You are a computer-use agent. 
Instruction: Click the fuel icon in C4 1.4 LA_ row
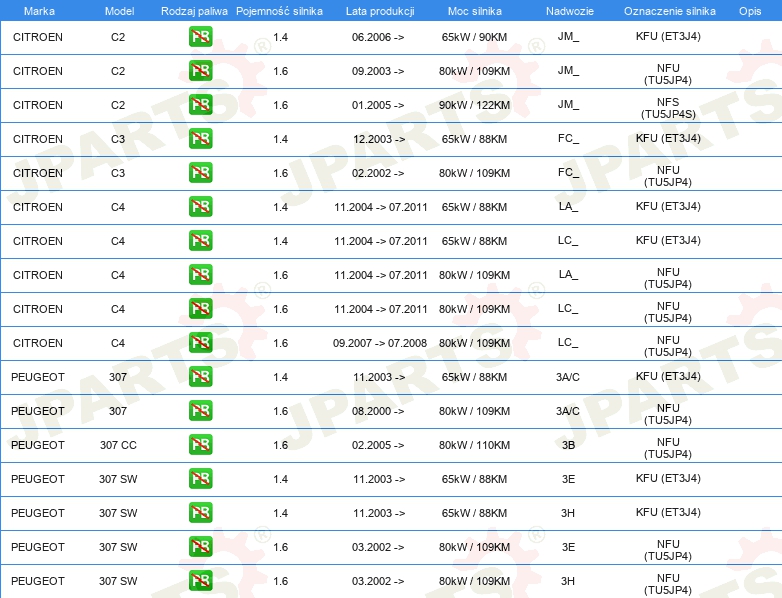point(200,207)
